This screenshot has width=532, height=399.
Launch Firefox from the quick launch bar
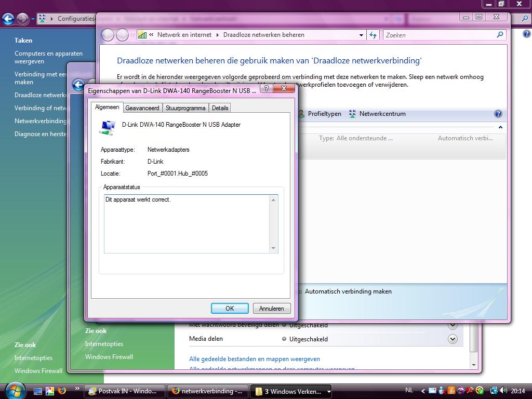(x=61, y=391)
